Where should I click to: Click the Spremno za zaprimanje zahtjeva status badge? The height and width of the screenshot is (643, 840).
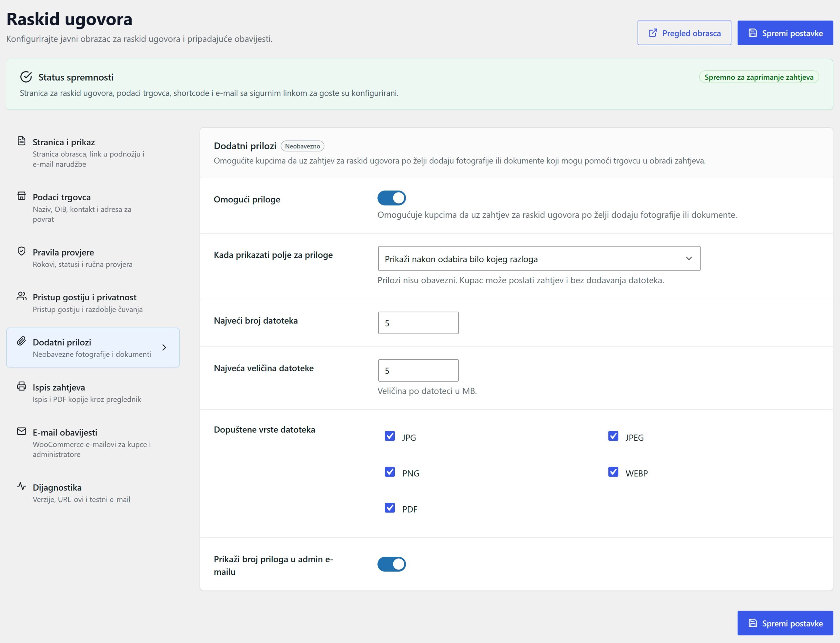click(x=759, y=77)
